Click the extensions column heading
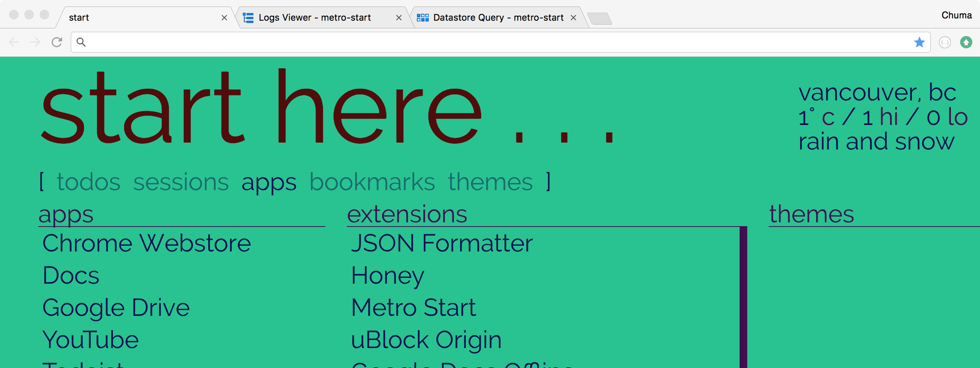Image resolution: width=980 pixels, height=368 pixels. coord(407,214)
